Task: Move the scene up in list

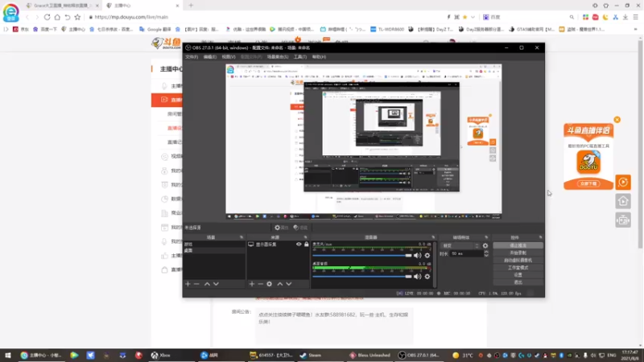Action: coord(207,284)
